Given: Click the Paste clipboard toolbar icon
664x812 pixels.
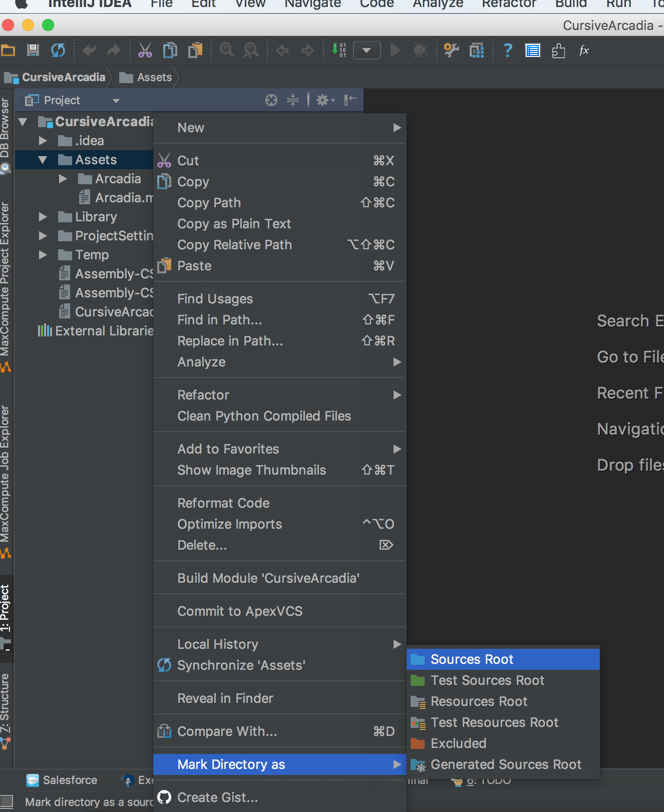Looking at the screenshot, I should [195, 51].
